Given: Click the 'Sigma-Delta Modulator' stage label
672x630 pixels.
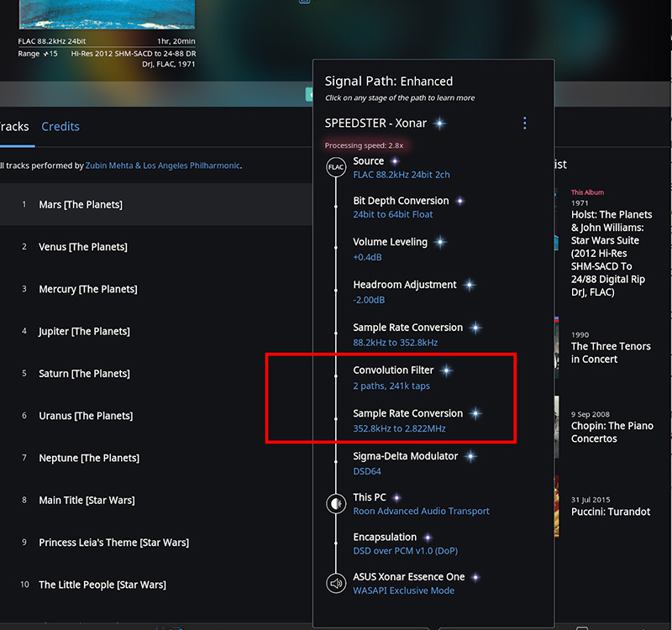Looking at the screenshot, I should pyautogui.click(x=406, y=456).
